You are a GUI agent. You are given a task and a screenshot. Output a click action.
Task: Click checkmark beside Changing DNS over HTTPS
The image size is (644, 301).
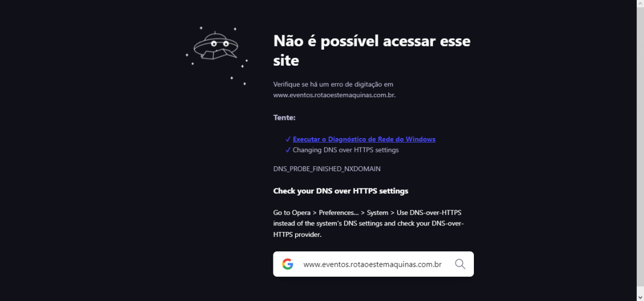click(x=288, y=150)
